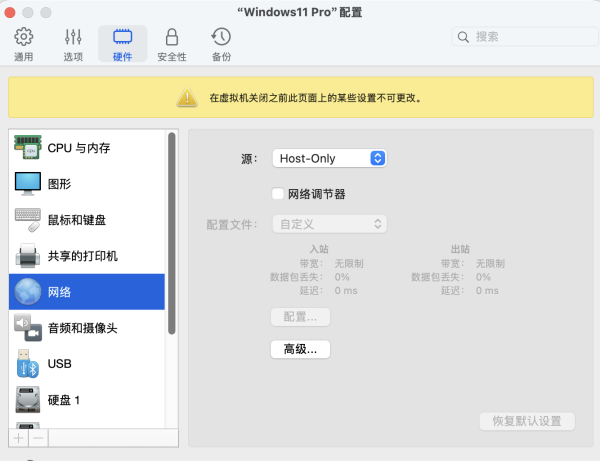Viewport: 600px width, 461px height.
Task: Click the 恢复默认设置 button
Action: [x=527, y=420]
